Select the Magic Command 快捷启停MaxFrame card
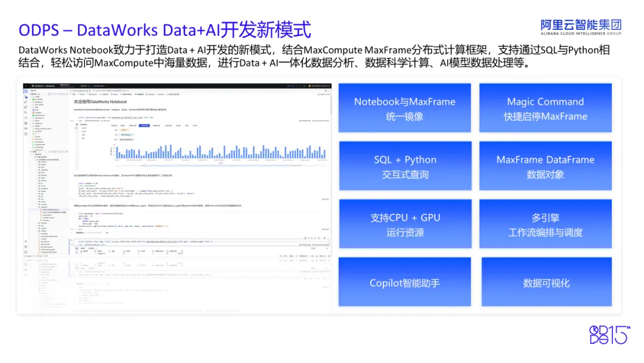This screenshot has height=363, width=644. tap(546, 107)
